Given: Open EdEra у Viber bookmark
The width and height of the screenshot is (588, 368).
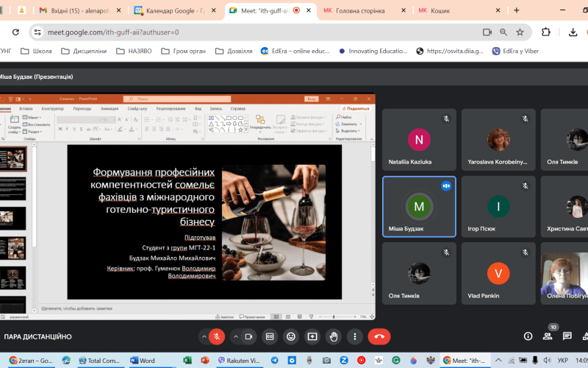Looking at the screenshot, I should 516,51.
